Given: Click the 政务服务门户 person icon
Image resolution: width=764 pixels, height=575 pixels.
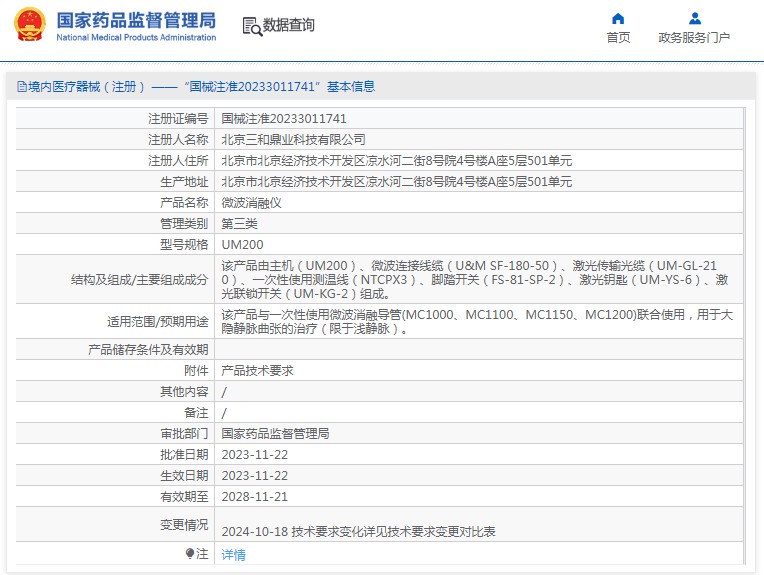Looking at the screenshot, I should point(694,18).
